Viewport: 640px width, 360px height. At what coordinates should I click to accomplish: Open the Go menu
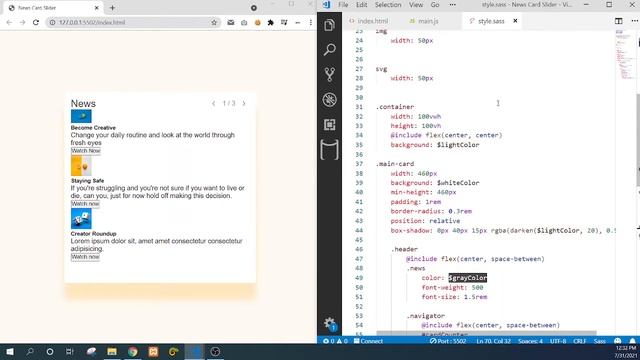click(x=435, y=5)
